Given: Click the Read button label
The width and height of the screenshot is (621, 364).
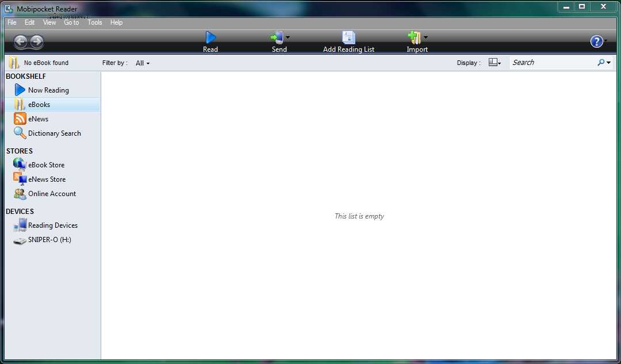Looking at the screenshot, I should coord(210,49).
